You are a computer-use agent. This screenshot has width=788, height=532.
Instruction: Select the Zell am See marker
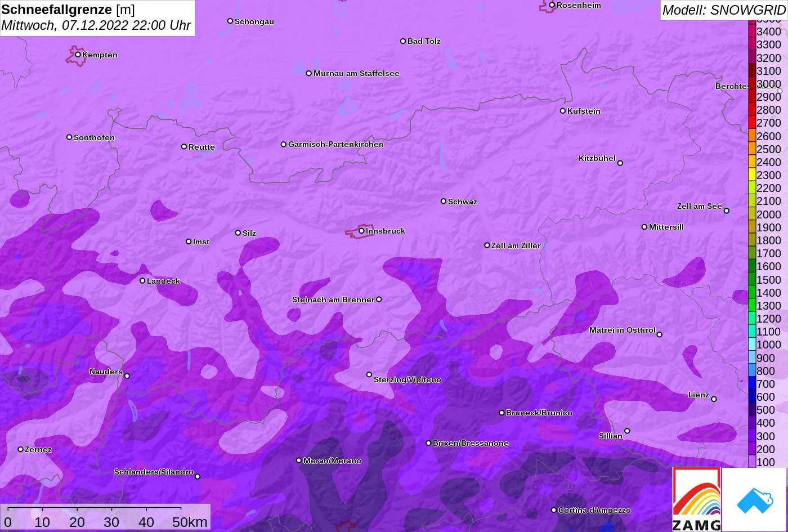[x=727, y=211]
